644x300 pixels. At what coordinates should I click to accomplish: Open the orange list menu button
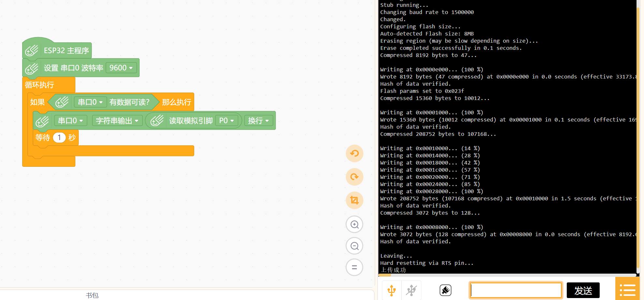pyautogui.click(x=627, y=289)
